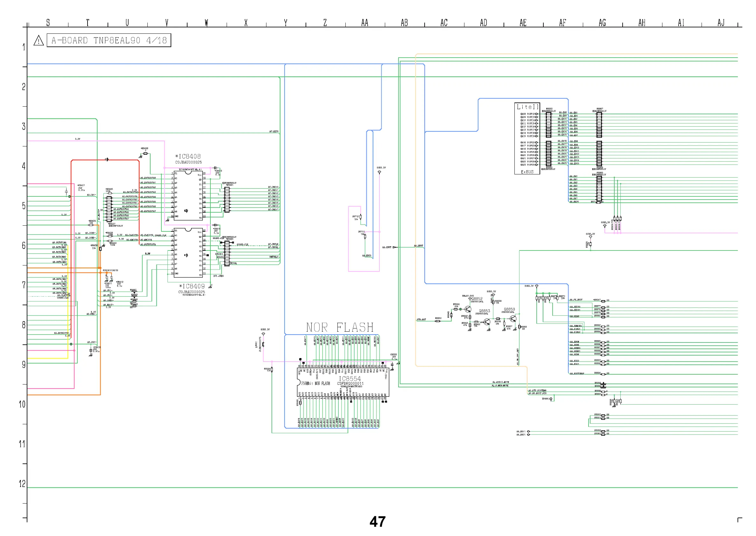Viewport: 756px width, 536px height.
Task: Click the Q8852 transistor symbol
Action: 468,309
